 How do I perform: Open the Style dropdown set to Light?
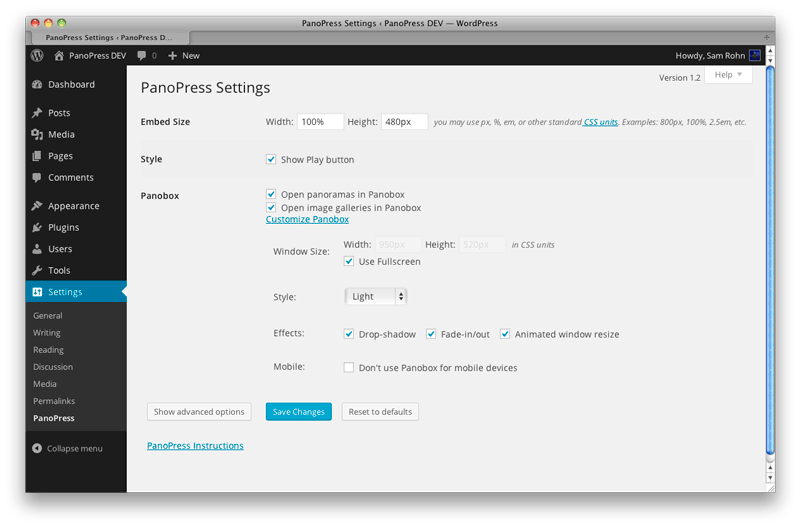tap(376, 297)
